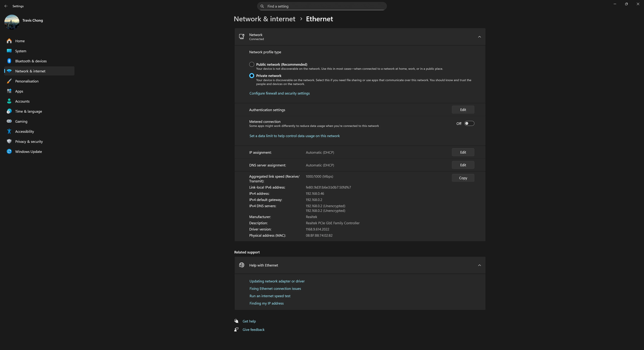Select the Gaming controller icon
Image resolution: width=644 pixels, height=350 pixels.
(x=9, y=121)
